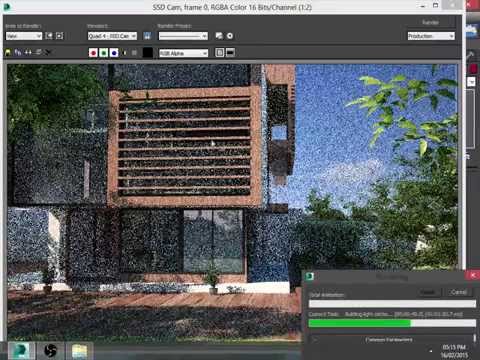Toggle the UI panel display icon
This screenshot has height=360, width=480.
pos(230,53)
